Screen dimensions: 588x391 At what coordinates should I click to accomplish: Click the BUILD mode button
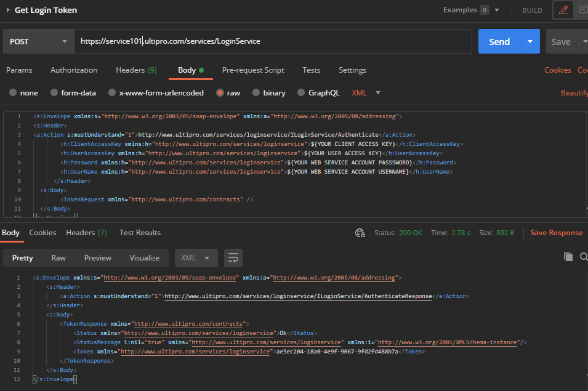tap(532, 10)
